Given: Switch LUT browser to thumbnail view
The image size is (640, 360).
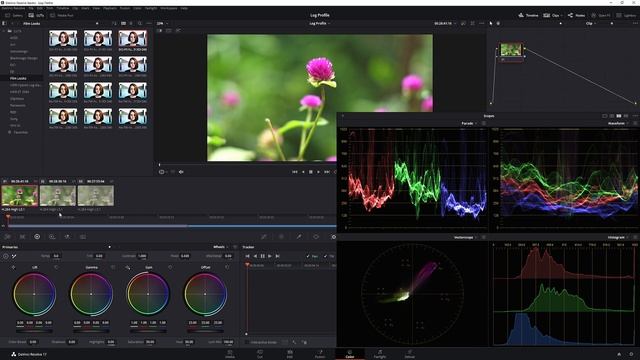Looking at the screenshot, I should coord(123,24).
